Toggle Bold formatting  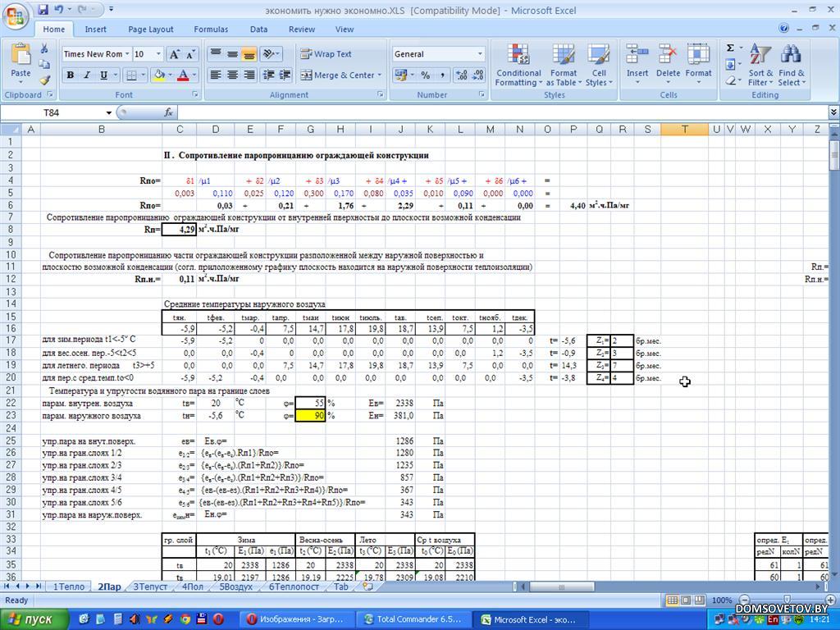click(x=71, y=75)
